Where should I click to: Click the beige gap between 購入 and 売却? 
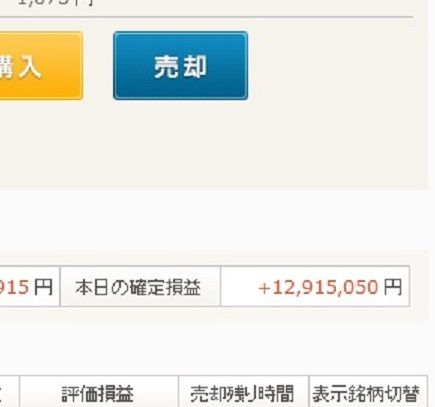98,66
